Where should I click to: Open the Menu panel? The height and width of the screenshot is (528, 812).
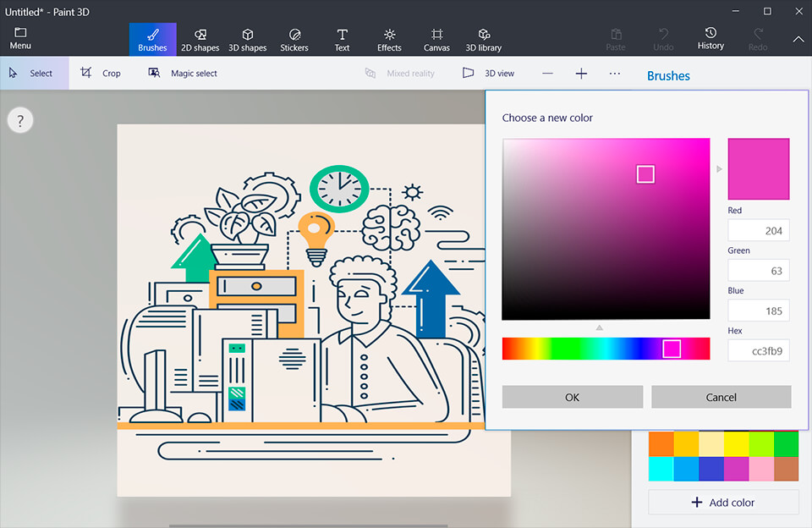[20, 39]
